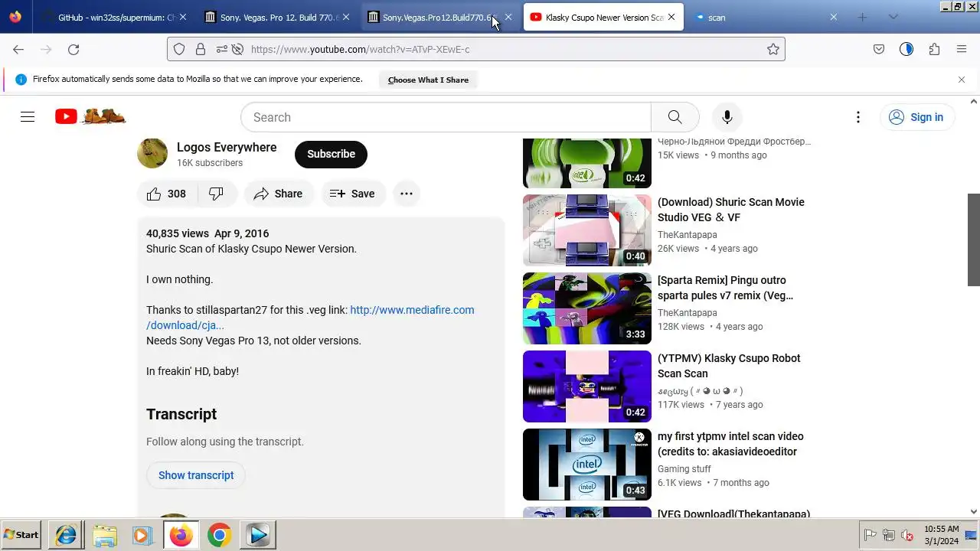Open Pingu outro sparta remix thumbnail
This screenshot has height=551, width=980.
coord(587,308)
